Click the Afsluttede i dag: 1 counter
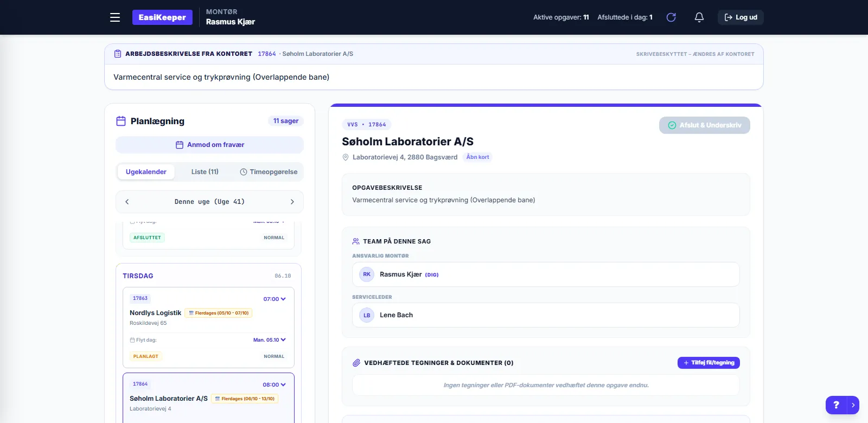Image resolution: width=868 pixels, height=423 pixels. point(625,17)
